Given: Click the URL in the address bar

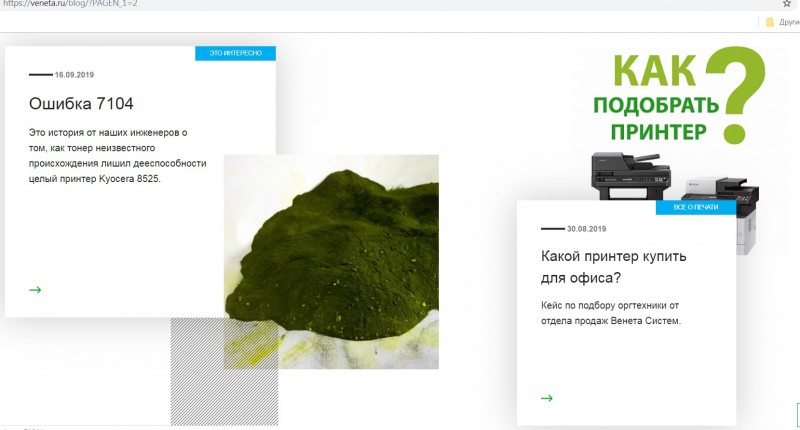Looking at the screenshot, I should click(70, 4).
